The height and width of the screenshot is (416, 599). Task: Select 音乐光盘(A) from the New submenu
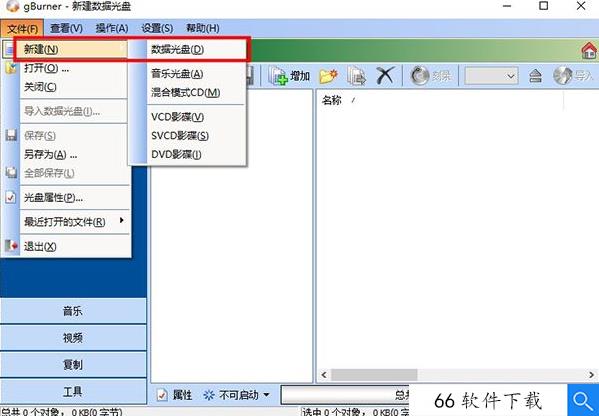click(177, 73)
